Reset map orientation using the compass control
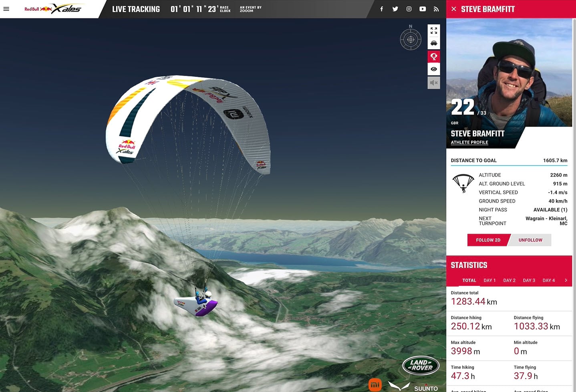 pyautogui.click(x=411, y=39)
